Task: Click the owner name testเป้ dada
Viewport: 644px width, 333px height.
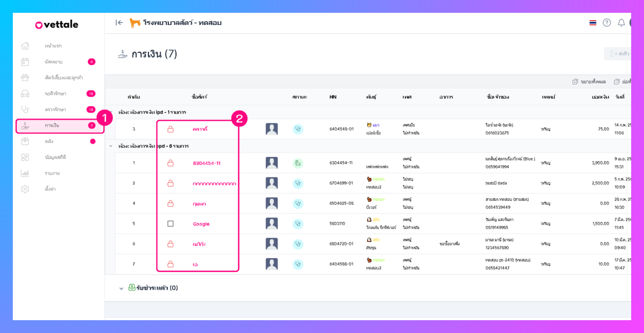Action: [x=496, y=183]
